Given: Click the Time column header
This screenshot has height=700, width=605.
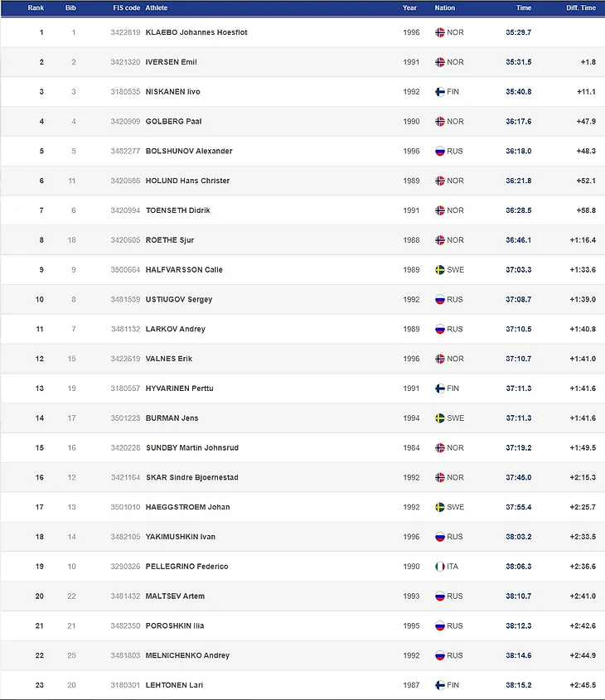Looking at the screenshot, I should (x=524, y=7).
